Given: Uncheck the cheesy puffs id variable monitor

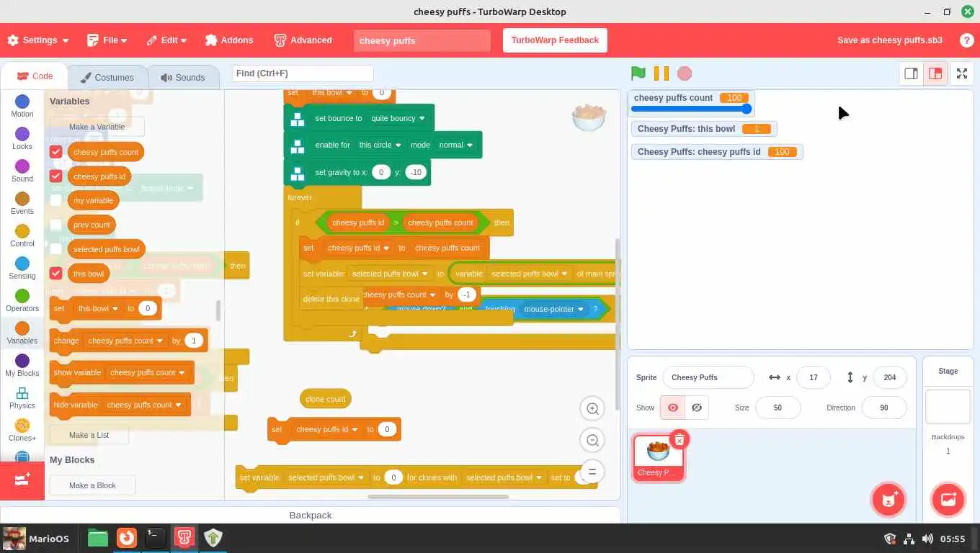Looking at the screenshot, I should pos(55,176).
